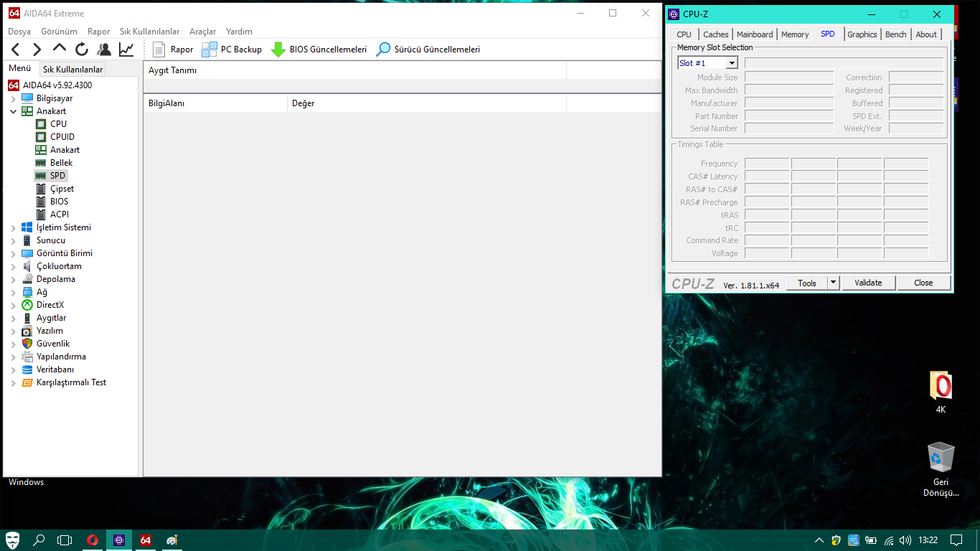Viewport: 980px width, 551px height.
Task: Expand the İşletim Sistemi node
Action: click(x=13, y=227)
